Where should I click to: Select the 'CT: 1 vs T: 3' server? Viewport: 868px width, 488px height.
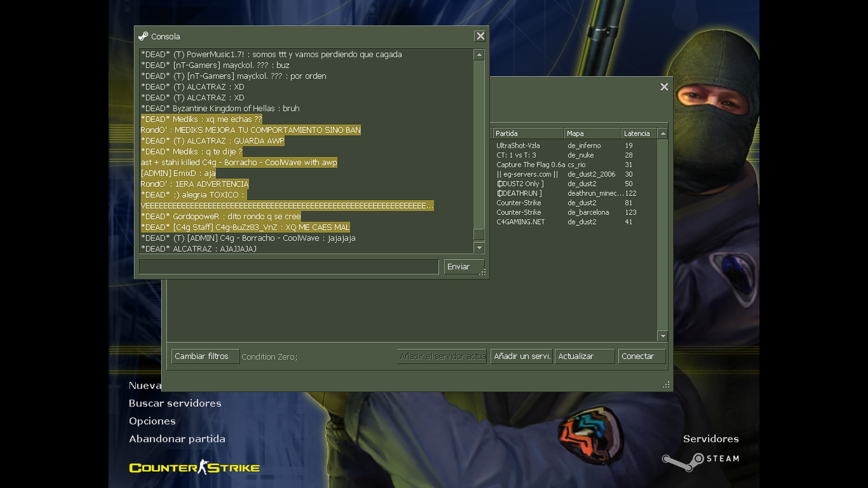click(x=574, y=155)
